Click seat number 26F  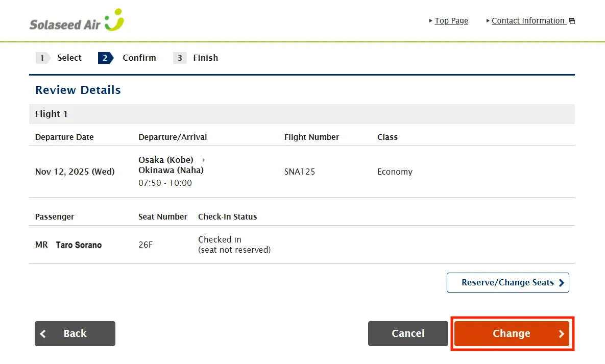coord(146,245)
